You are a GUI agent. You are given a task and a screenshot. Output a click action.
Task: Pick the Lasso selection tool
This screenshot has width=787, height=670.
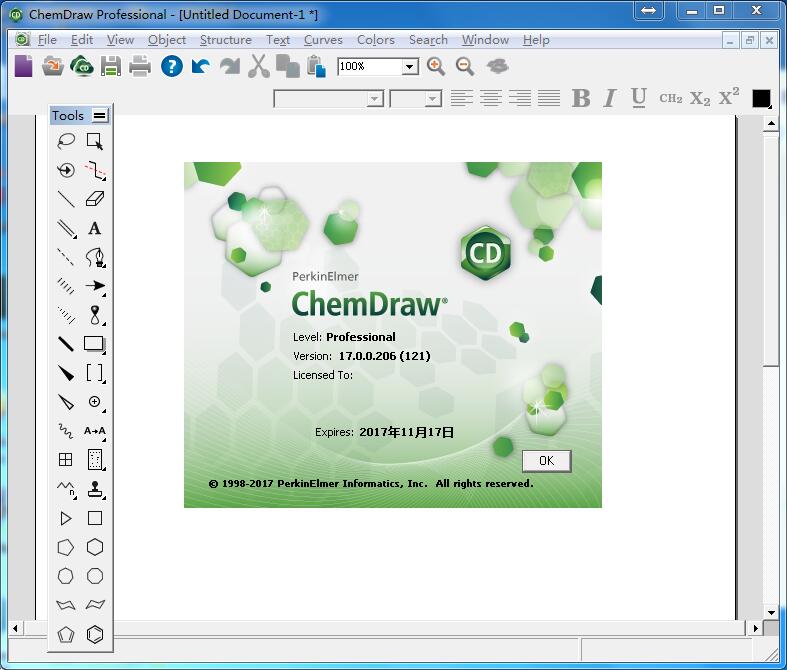pyautogui.click(x=66, y=141)
